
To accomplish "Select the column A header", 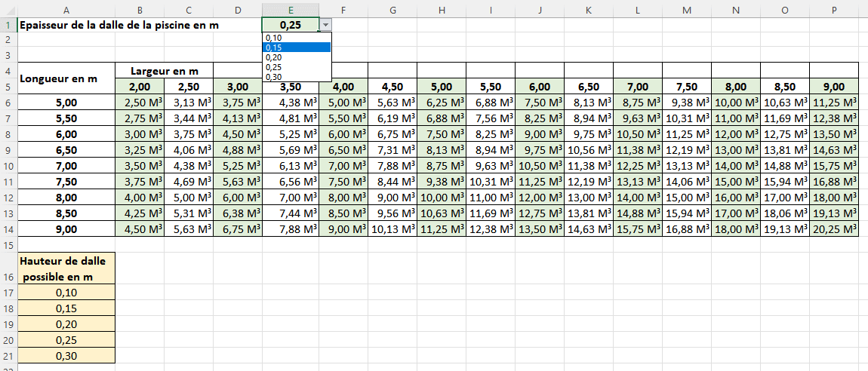I will [x=66, y=8].
